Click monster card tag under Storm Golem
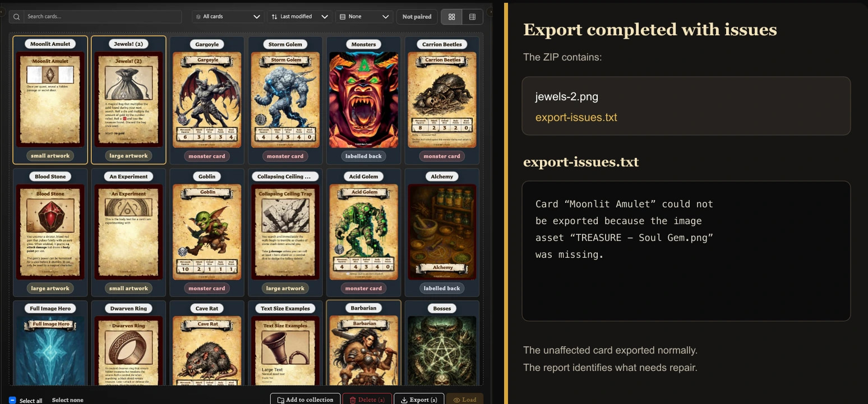This screenshot has width=868, height=404. 285,156
